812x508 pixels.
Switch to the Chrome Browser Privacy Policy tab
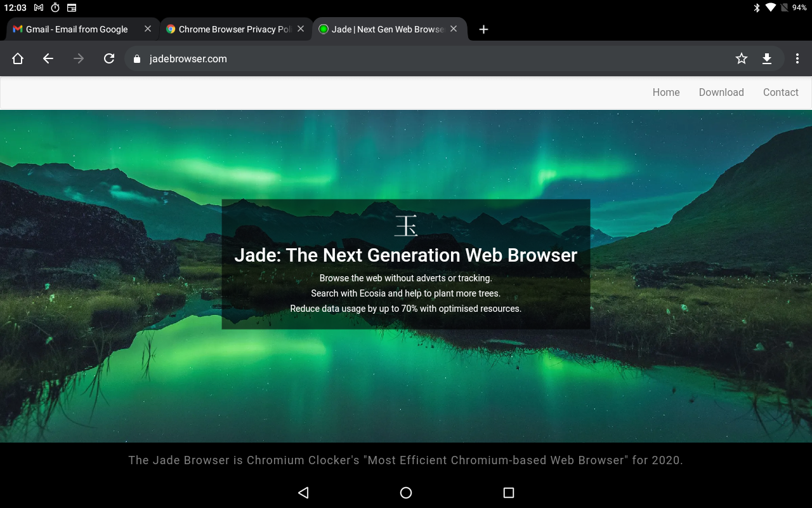point(230,29)
